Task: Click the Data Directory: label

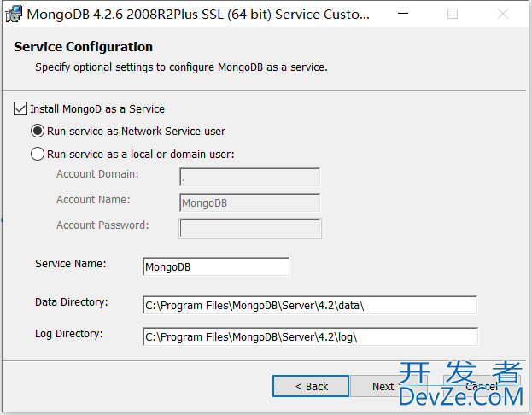Action: click(72, 302)
